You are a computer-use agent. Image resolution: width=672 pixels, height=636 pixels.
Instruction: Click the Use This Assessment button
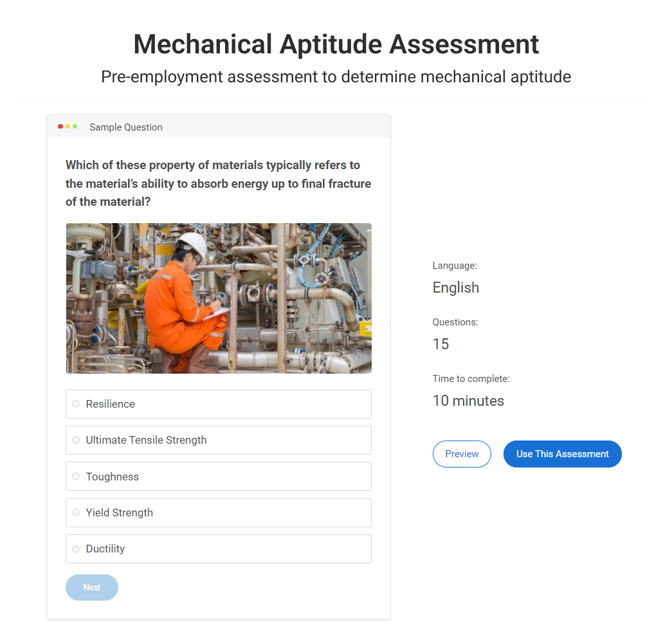coord(562,454)
